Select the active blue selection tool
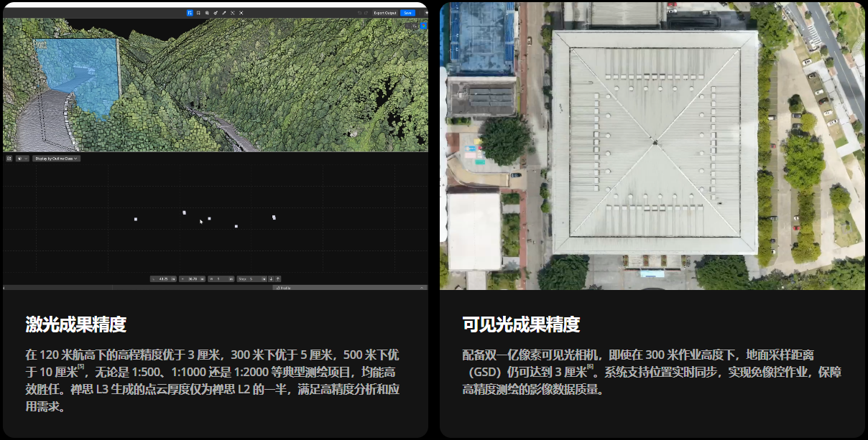This screenshot has width=868, height=440. click(x=190, y=13)
